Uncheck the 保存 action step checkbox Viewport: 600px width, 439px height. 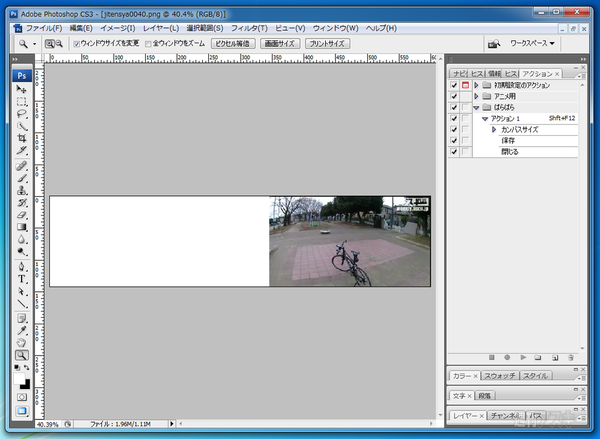click(x=454, y=141)
